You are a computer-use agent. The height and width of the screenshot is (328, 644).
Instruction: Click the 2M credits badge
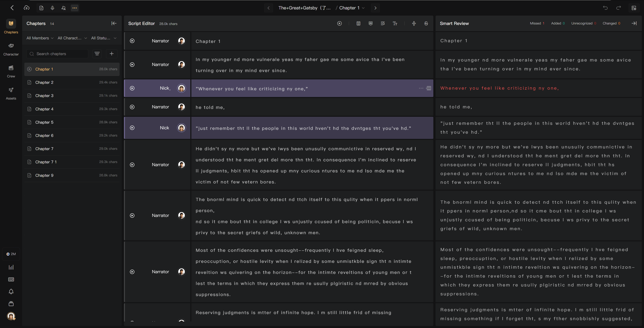pyautogui.click(x=11, y=254)
